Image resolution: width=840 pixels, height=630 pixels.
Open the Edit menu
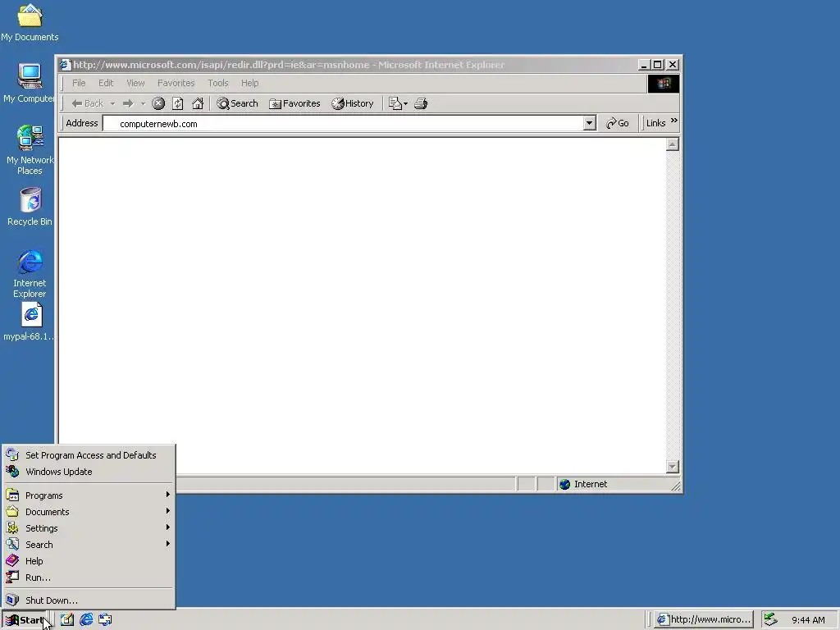tap(106, 83)
